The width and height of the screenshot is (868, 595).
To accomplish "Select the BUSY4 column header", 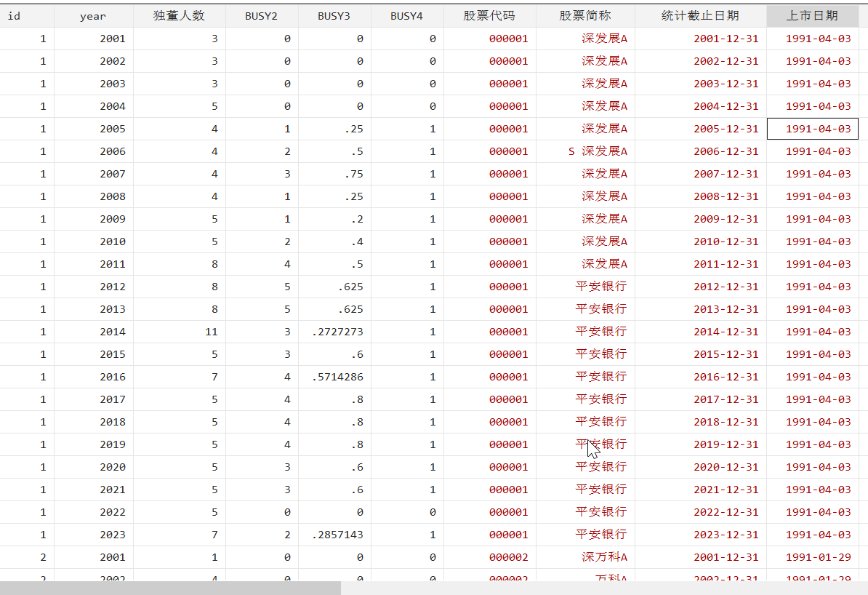I will pos(406,16).
